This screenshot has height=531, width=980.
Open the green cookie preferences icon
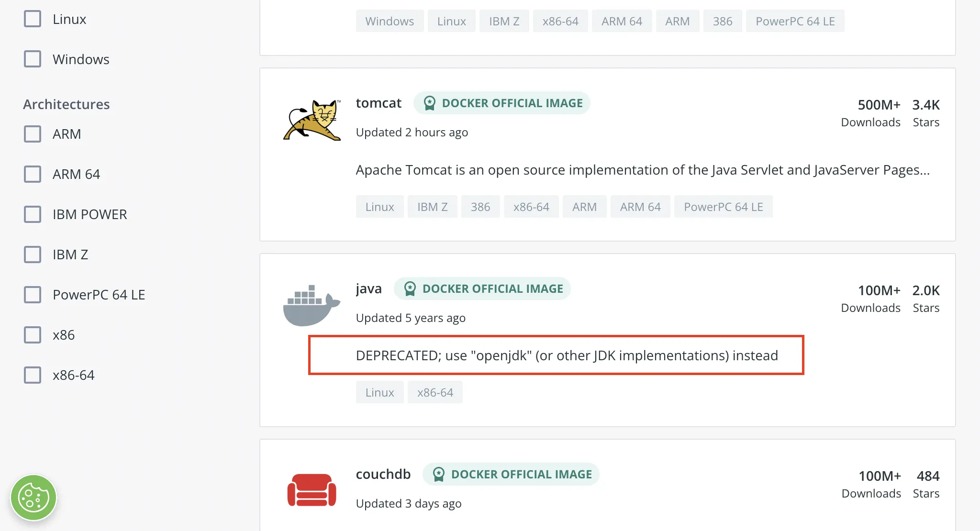click(33, 498)
